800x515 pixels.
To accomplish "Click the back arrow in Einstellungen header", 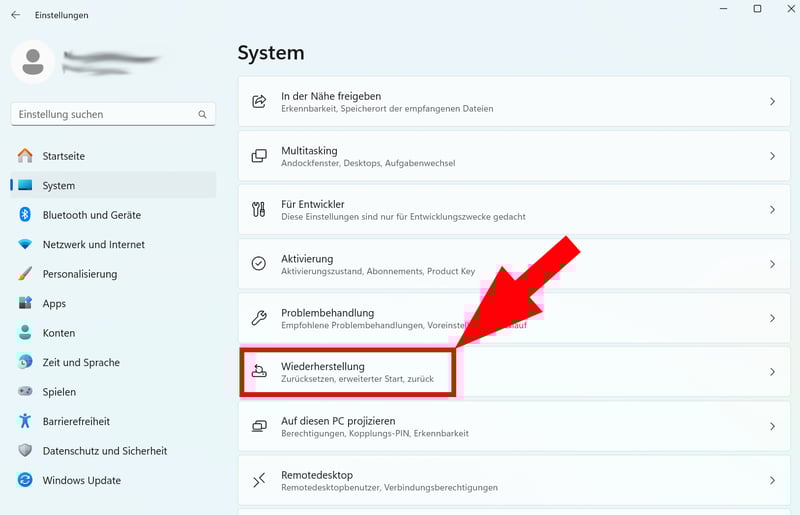I will [x=15, y=15].
